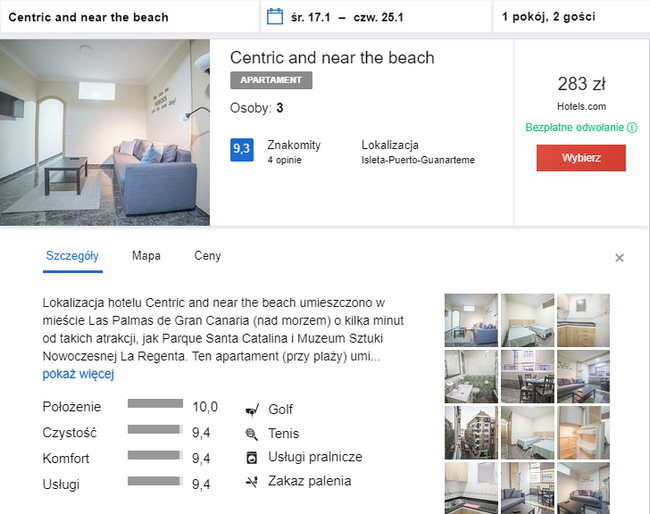Click the laundry services icon
This screenshot has height=514, width=650.
(251, 458)
